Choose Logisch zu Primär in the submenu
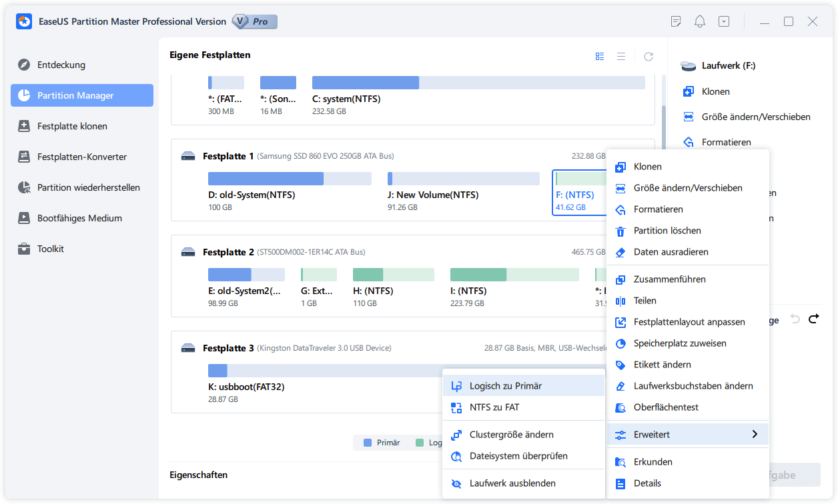Screen dimensions: 838x504 [x=524, y=385]
